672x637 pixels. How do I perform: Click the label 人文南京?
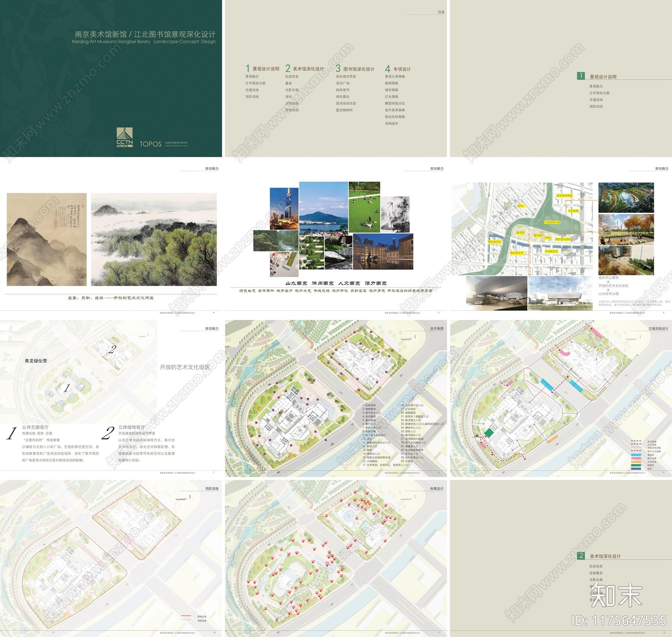point(349,283)
